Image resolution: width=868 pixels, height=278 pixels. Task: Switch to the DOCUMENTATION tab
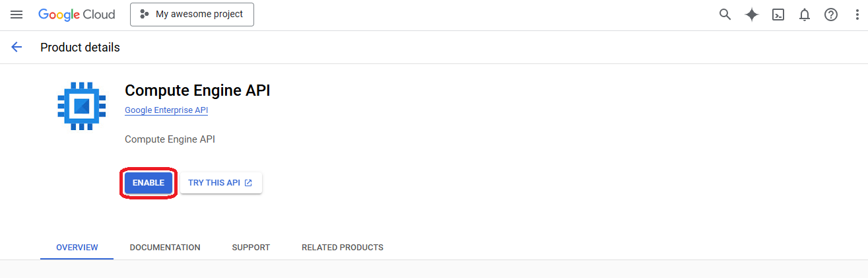coord(165,248)
